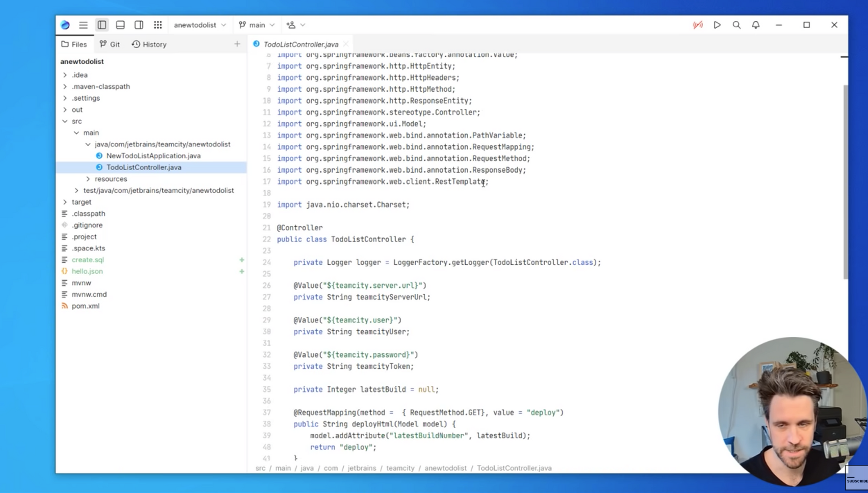The height and width of the screenshot is (493, 868).
Task: Select the TodoListController.java editor tab
Action: [x=301, y=44]
